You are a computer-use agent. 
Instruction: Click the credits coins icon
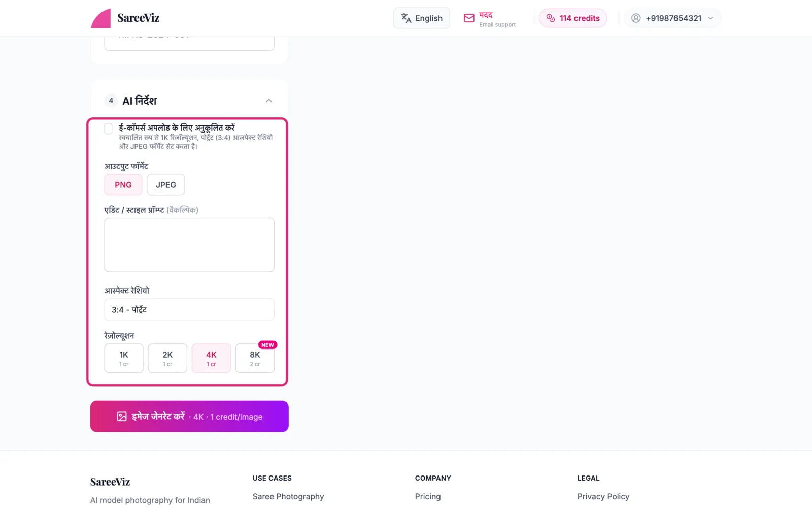(x=551, y=18)
